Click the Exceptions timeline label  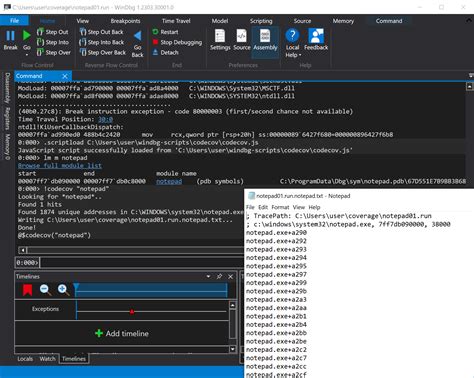[45, 309]
